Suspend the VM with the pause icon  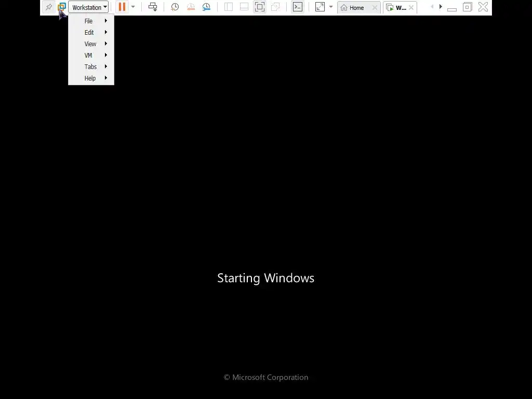click(x=122, y=7)
